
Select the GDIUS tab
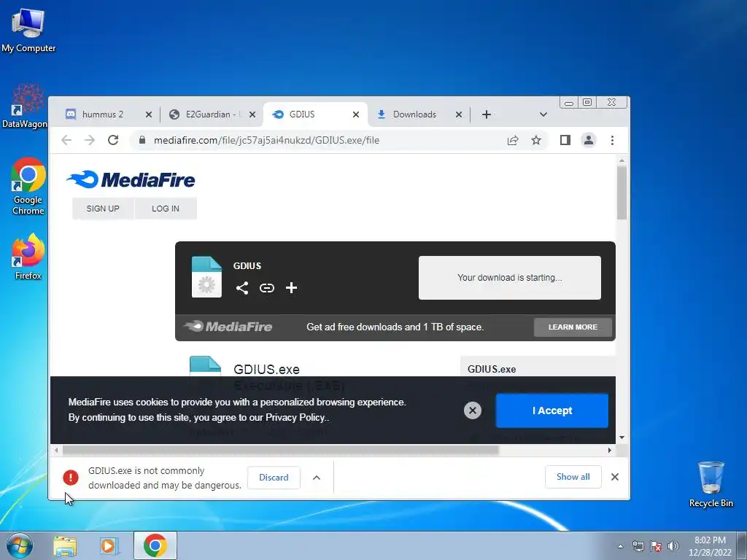302,114
